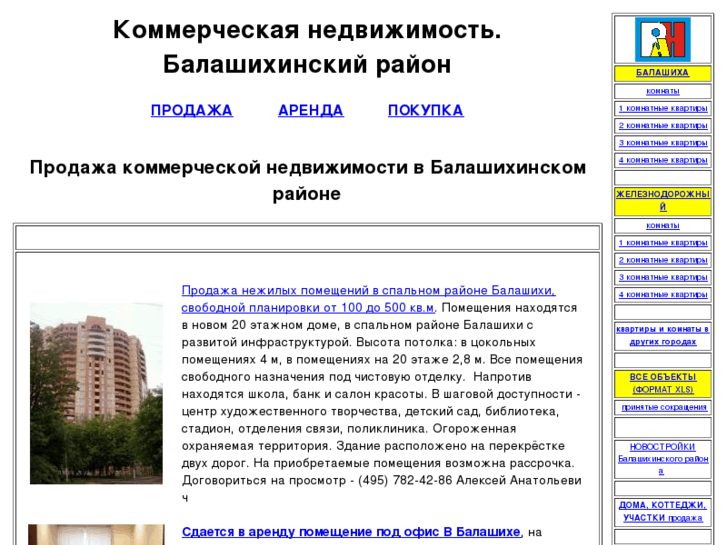Open the АРЕНДА section link
Screen dimensions: 727x545
[x=311, y=110]
